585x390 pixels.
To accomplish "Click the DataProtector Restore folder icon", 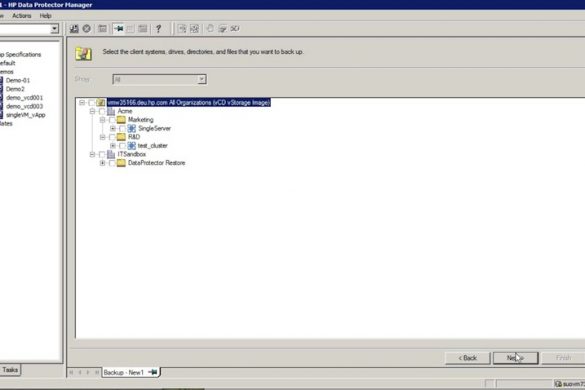I will [121, 163].
